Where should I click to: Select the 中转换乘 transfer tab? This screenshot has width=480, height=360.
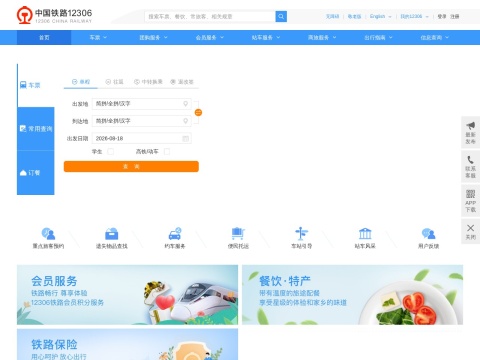point(148,82)
